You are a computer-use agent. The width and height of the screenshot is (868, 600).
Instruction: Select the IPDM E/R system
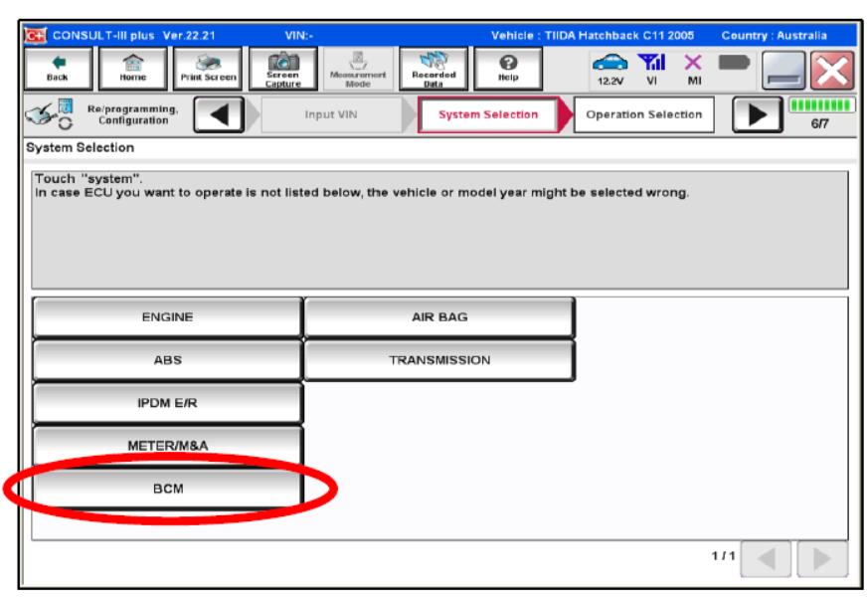[x=168, y=403]
